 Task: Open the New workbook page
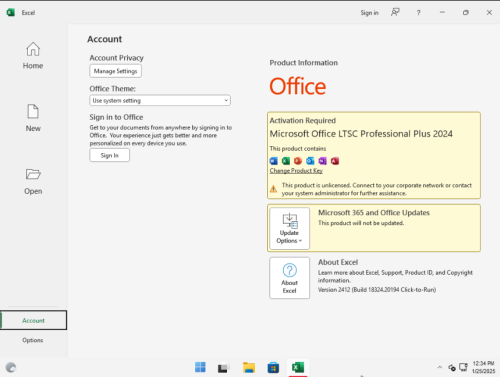(x=33, y=118)
